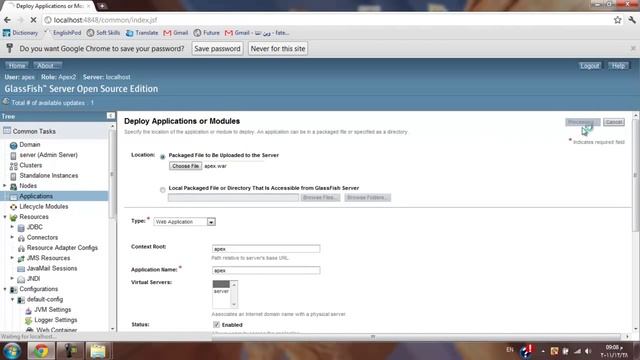This screenshot has height=360, width=640.
Task: Expand the JDBC tree node
Action: coord(12,227)
